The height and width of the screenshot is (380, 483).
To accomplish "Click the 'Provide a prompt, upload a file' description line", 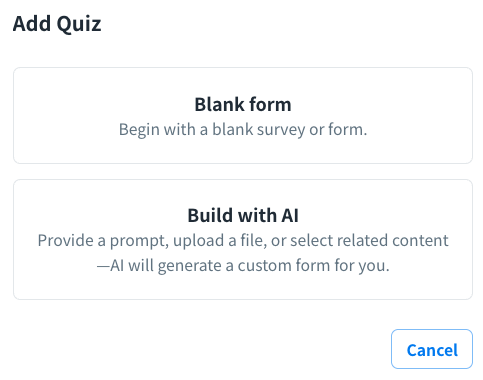I will pyautogui.click(x=243, y=240).
